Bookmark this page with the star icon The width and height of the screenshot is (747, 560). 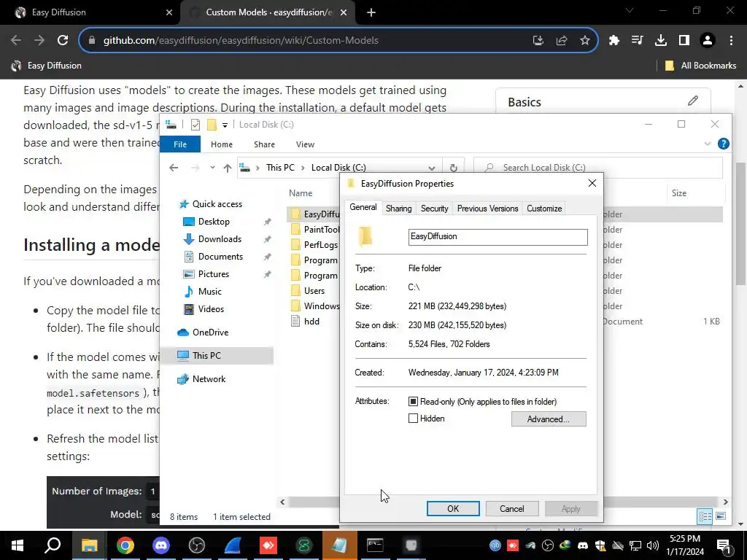[x=585, y=41]
